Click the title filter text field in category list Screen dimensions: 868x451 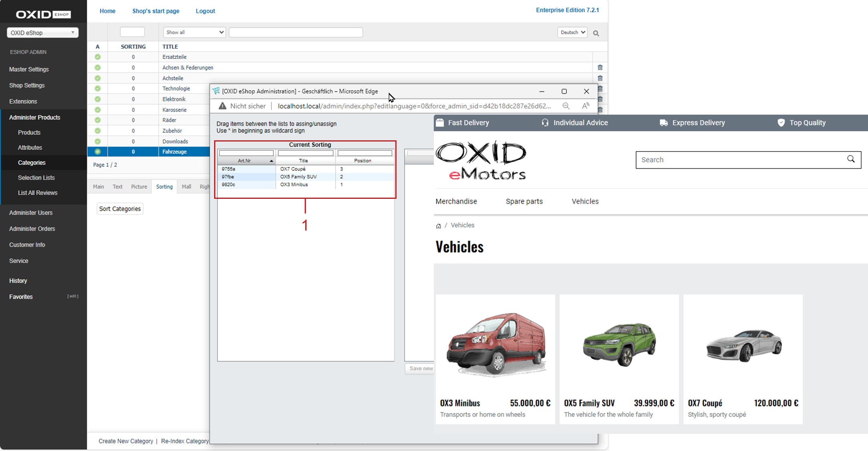pos(296,32)
